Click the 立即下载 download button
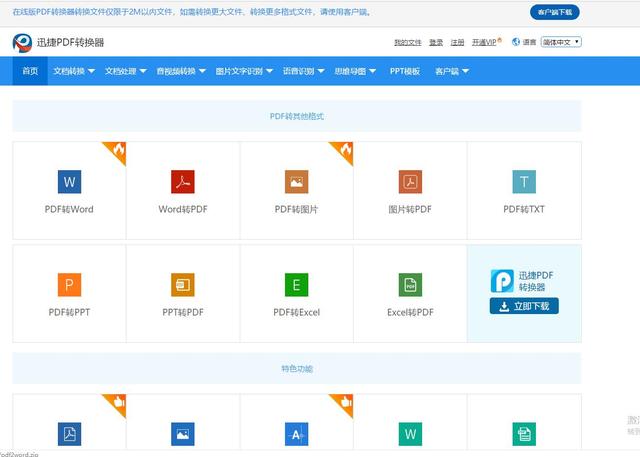Screen dimensions: 640x457 point(524,306)
